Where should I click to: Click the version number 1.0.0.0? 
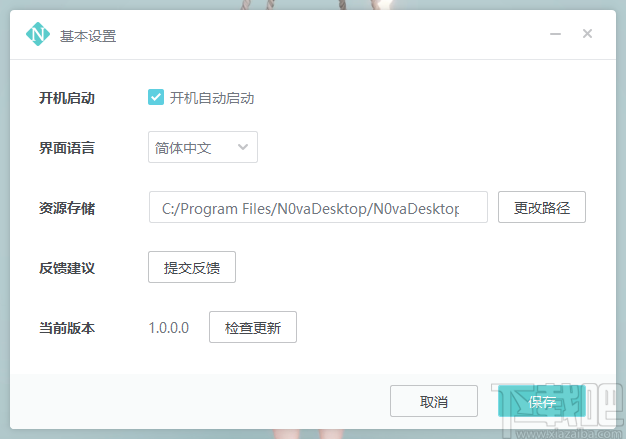click(x=168, y=328)
